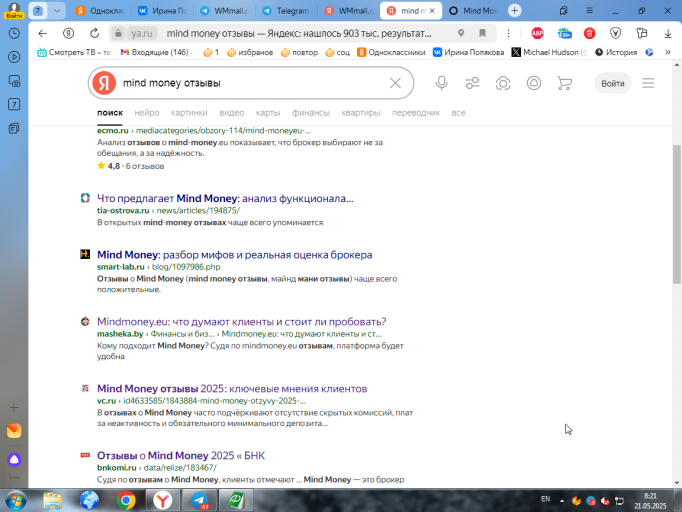Click the location pin icon in address bar
This screenshot has height=512, width=682.
461,33
